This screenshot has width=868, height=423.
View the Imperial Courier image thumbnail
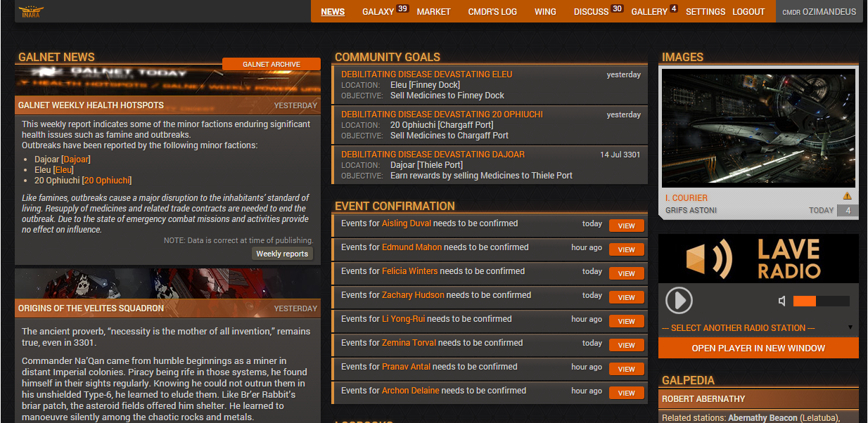758,127
